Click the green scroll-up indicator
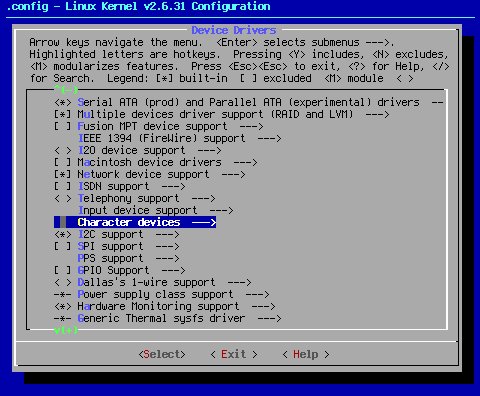The width and height of the screenshot is (480, 396). coord(66,90)
